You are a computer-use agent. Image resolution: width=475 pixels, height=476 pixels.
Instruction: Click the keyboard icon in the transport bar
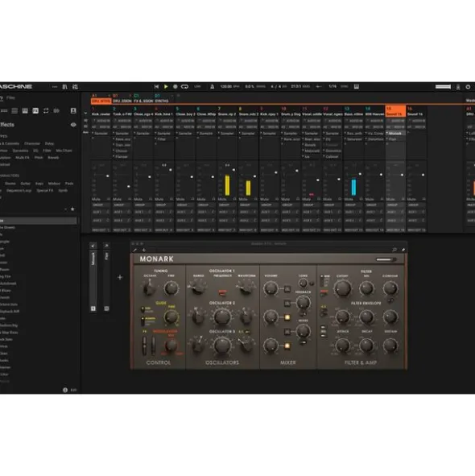coord(357,86)
